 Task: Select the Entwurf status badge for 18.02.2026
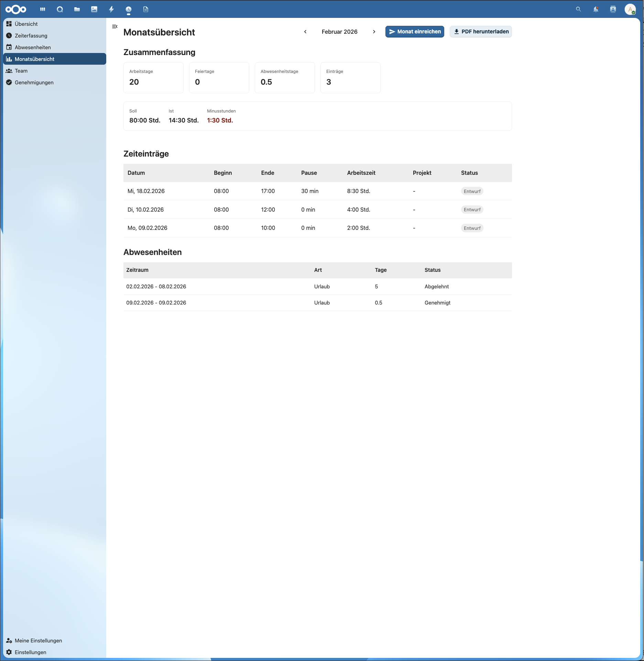point(472,191)
